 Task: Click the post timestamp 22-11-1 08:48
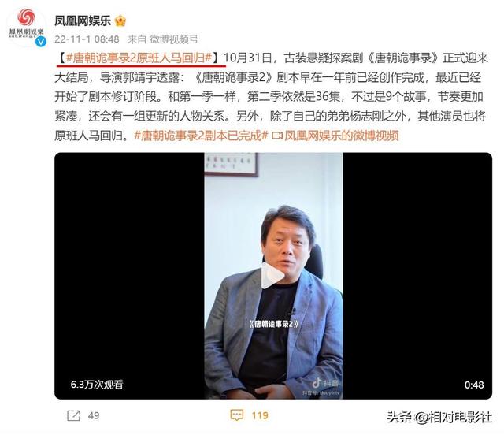coord(87,39)
